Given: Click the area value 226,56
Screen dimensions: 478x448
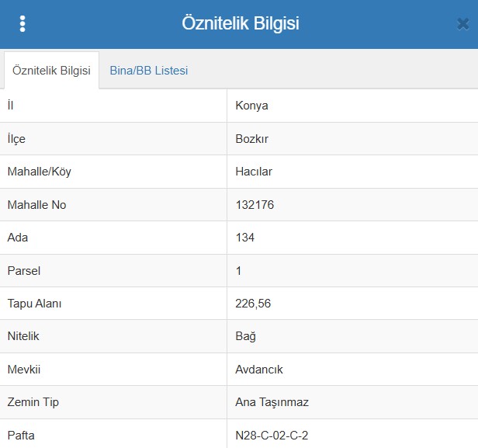Looking at the screenshot, I should tap(253, 304).
